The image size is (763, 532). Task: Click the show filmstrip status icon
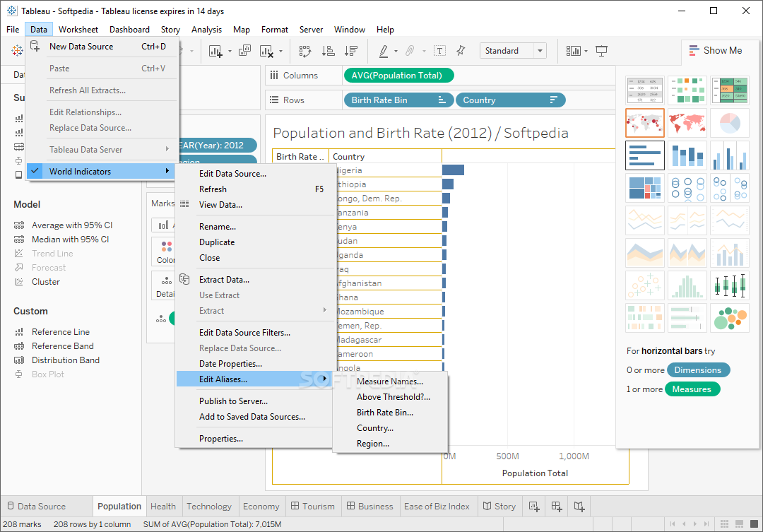[x=739, y=524]
